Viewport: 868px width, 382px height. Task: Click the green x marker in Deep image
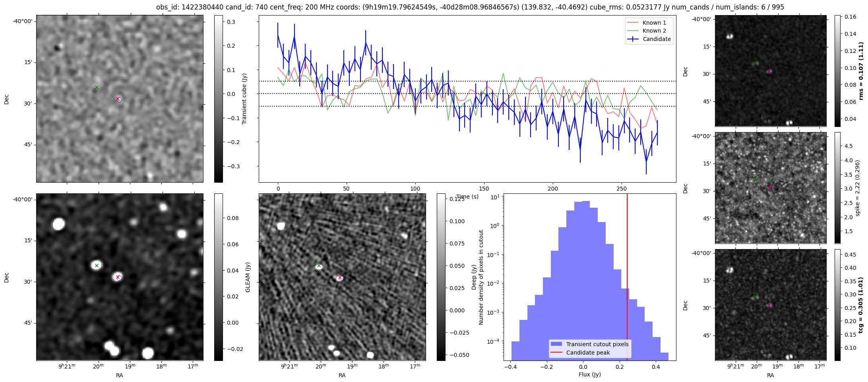point(318,266)
